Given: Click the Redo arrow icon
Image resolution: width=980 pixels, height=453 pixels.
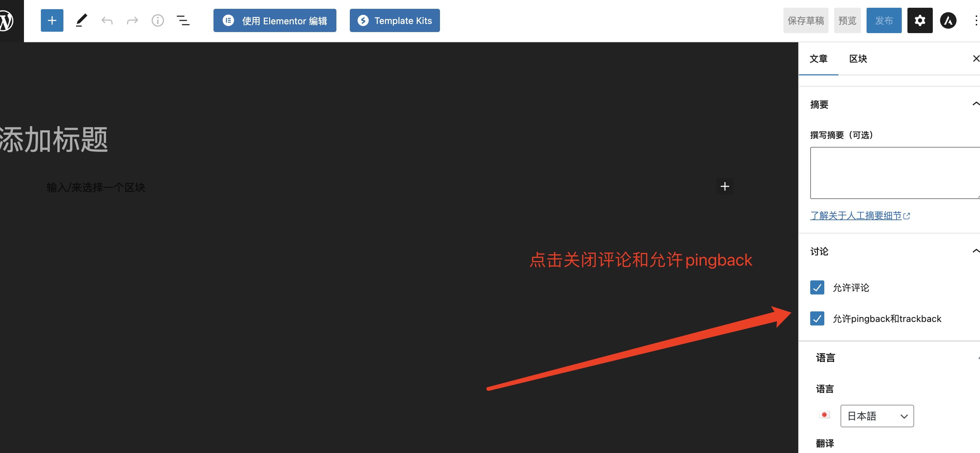Looking at the screenshot, I should (132, 20).
